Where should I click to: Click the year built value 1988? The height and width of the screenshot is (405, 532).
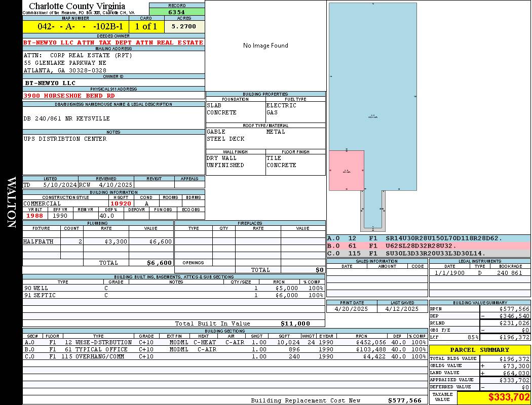(35, 216)
